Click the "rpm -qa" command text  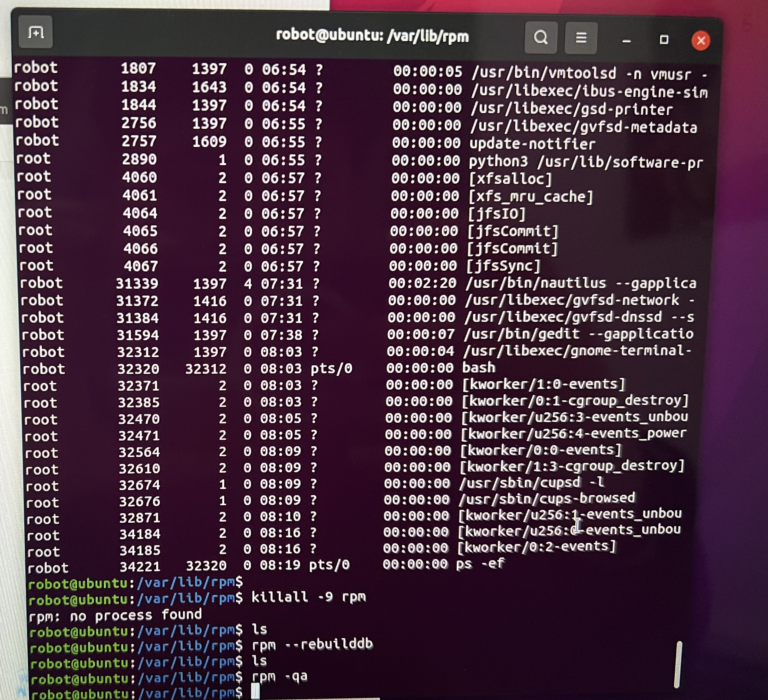click(x=280, y=677)
